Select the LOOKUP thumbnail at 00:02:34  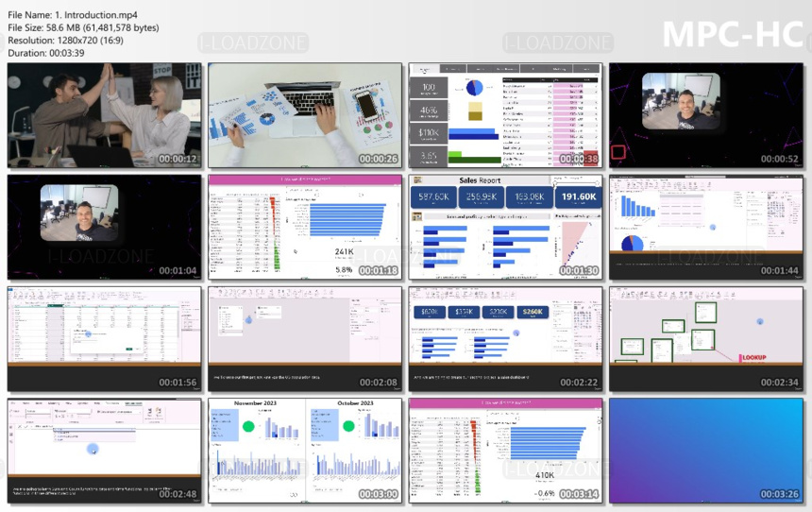[706, 339]
